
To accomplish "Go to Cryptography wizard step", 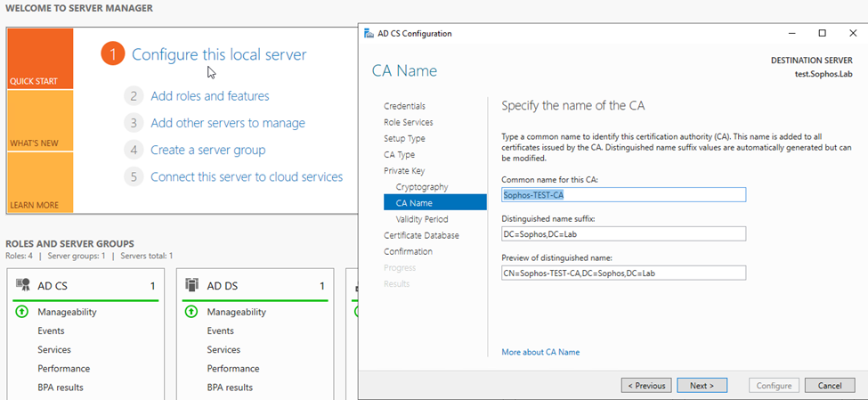I will click(x=422, y=187).
